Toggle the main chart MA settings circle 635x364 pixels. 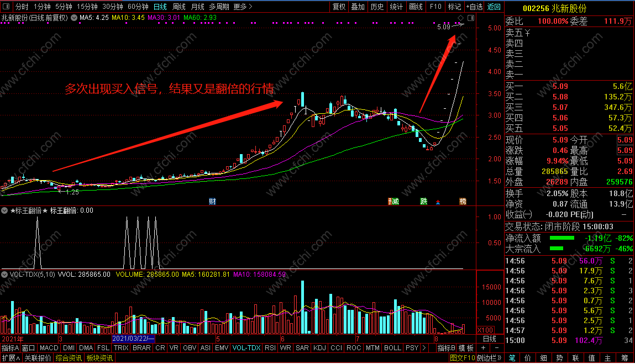(x=74, y=18)
